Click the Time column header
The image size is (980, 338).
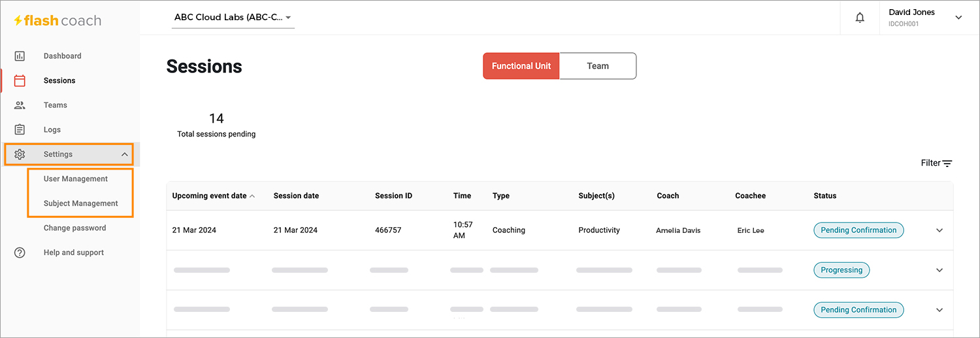click(x=462, y=196)
